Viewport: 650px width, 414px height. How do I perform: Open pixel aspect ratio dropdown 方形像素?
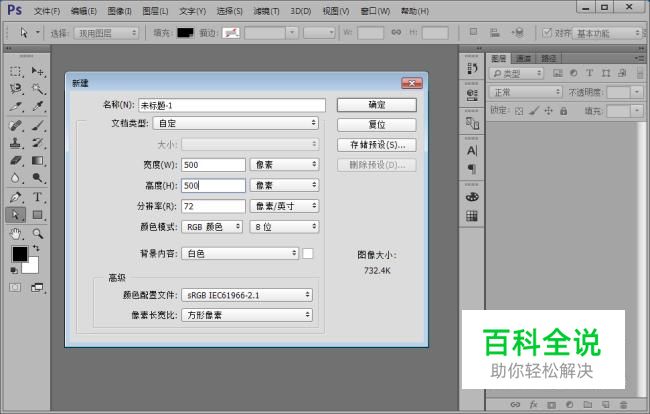pyautogui.click(x=247, y=315)
